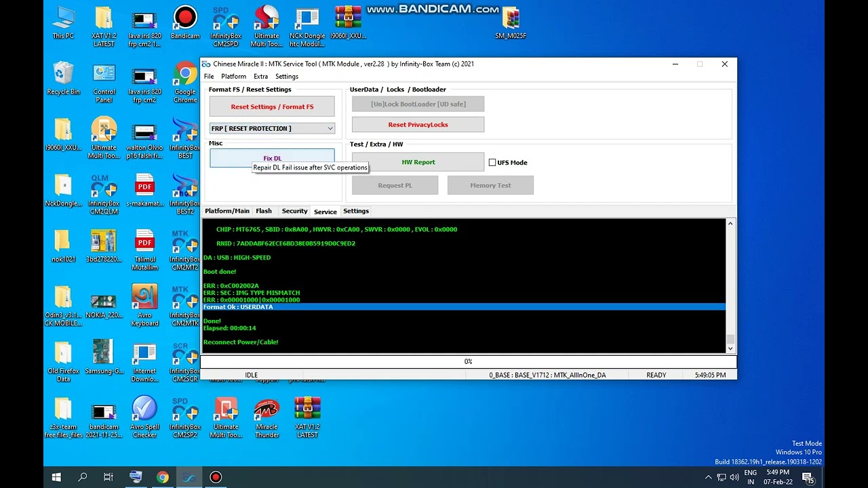Open Task View from taskbar
Viewport: 868px width, 488px height.
click(x=108, y=477)
